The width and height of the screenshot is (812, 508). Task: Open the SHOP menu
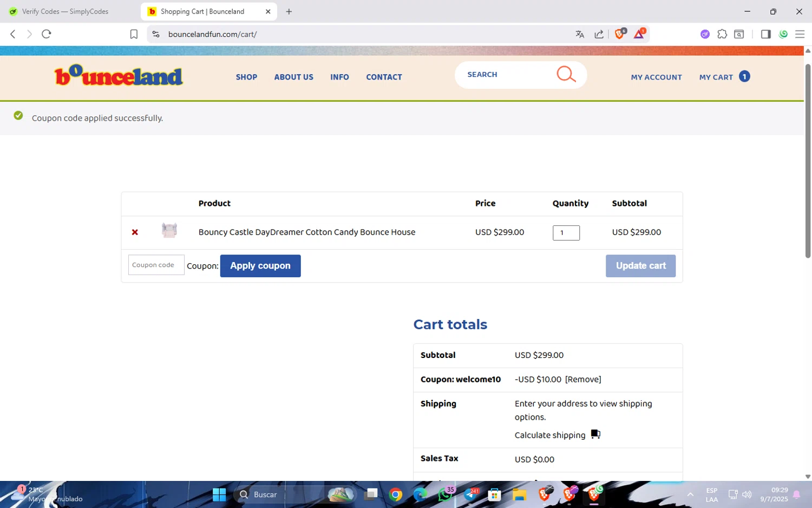tap(246, 77)
